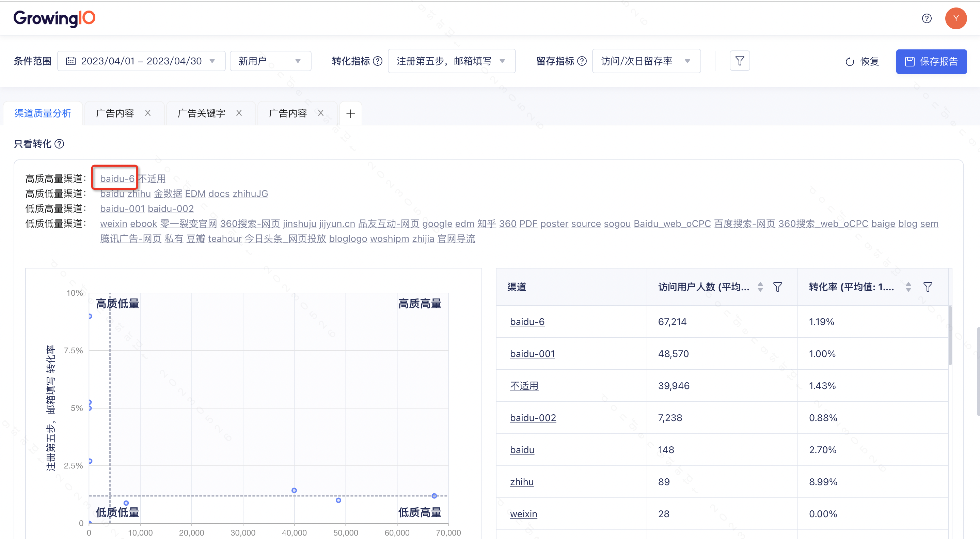Open the user avatar Y menu

tap(955, 18)
